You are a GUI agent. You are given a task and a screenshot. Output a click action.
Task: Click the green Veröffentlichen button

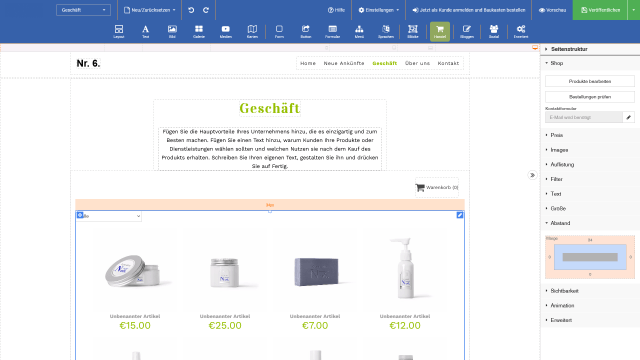[x=600, y=10]
